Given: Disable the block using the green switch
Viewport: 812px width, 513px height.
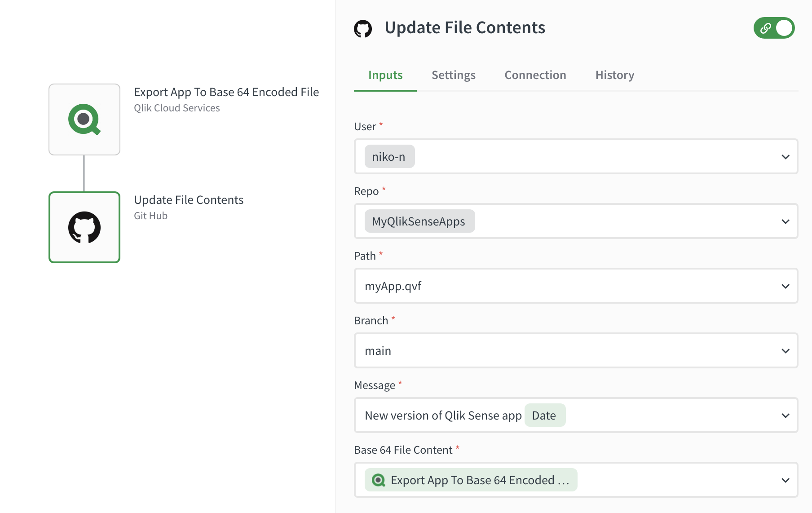Looking at the screenshot, I should (x=783, y=28).
